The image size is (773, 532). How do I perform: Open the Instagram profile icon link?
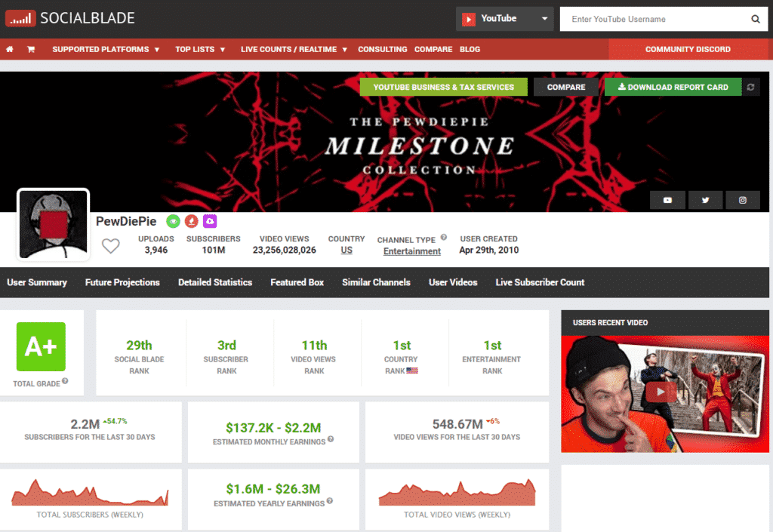[x=743, y=200]
